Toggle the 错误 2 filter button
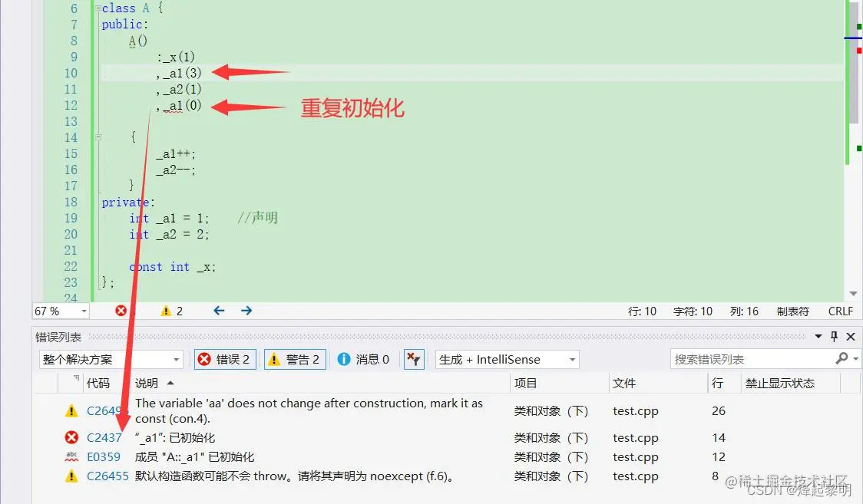This screenshot has width=863, height=504. [224, 359]
